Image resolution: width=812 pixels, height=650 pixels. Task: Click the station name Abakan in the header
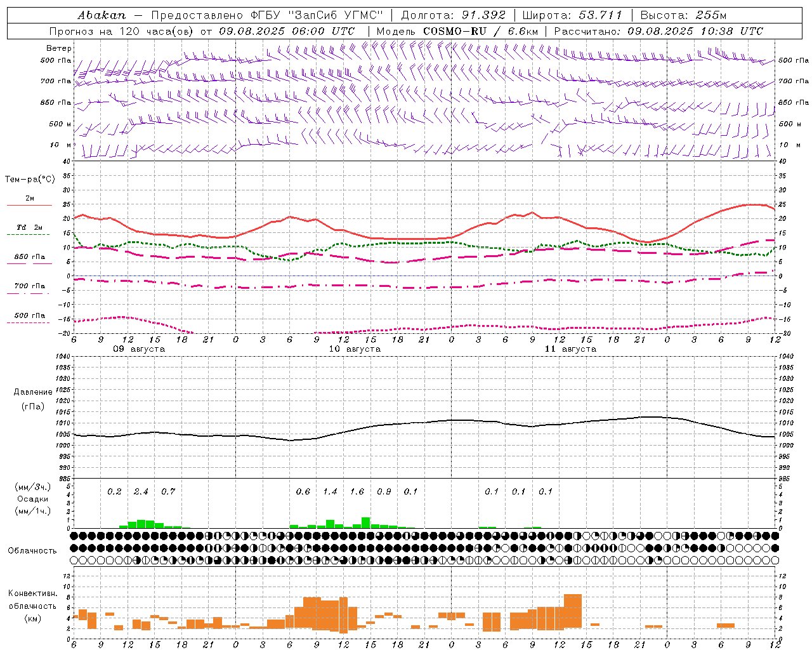pos(101,15)
